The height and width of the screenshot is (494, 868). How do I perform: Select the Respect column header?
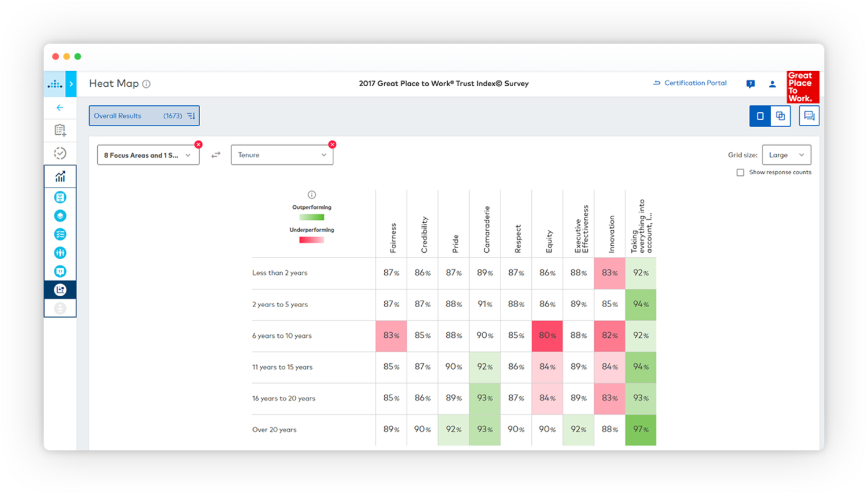click(x=518, y=239)
